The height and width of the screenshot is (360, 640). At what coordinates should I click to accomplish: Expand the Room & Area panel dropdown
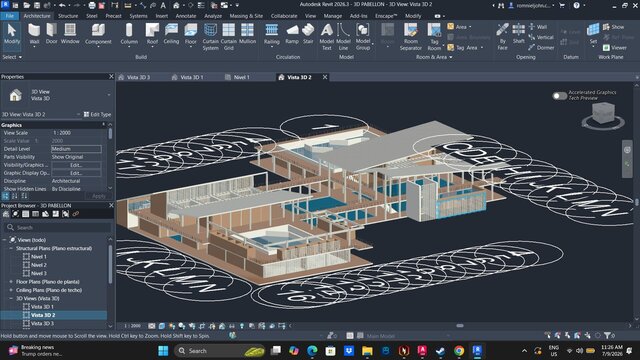(434, 57)
